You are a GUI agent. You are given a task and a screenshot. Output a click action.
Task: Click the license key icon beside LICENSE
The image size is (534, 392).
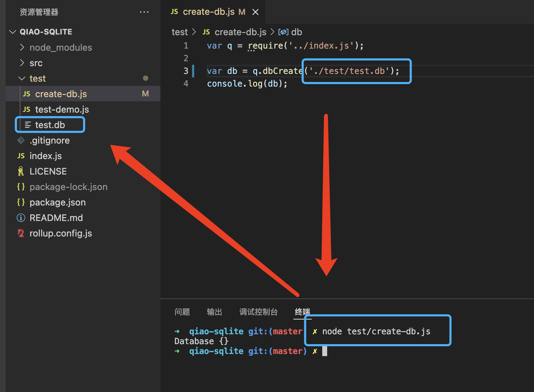point(21,171)
